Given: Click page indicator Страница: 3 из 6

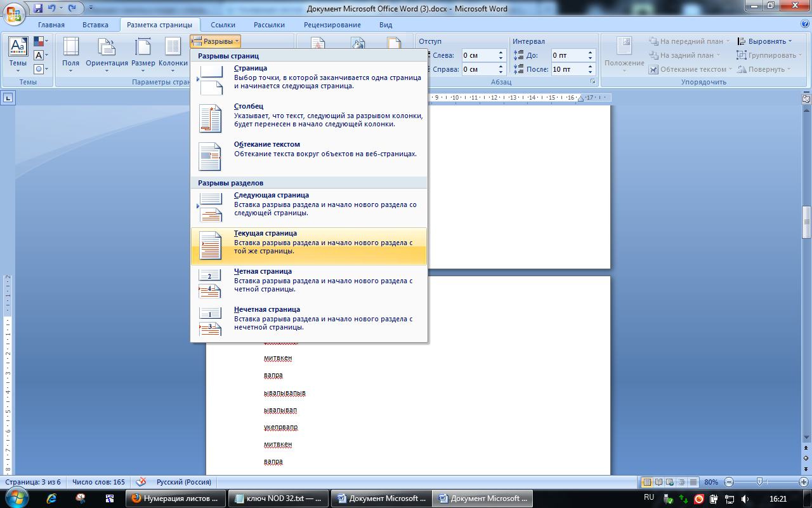Looking at the screenshot, I should tap(32, 483).
